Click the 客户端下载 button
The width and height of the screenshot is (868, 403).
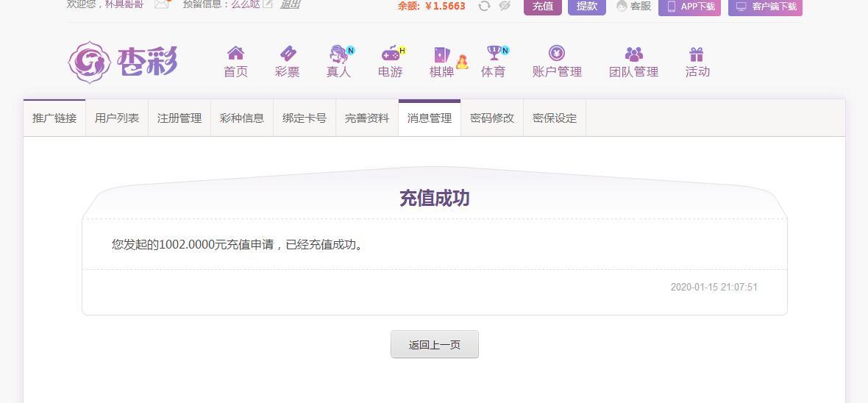[x=765, y=7]
